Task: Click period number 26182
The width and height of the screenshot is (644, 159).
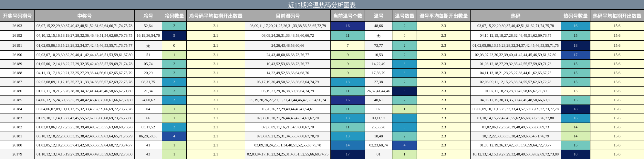Action: 17,127
